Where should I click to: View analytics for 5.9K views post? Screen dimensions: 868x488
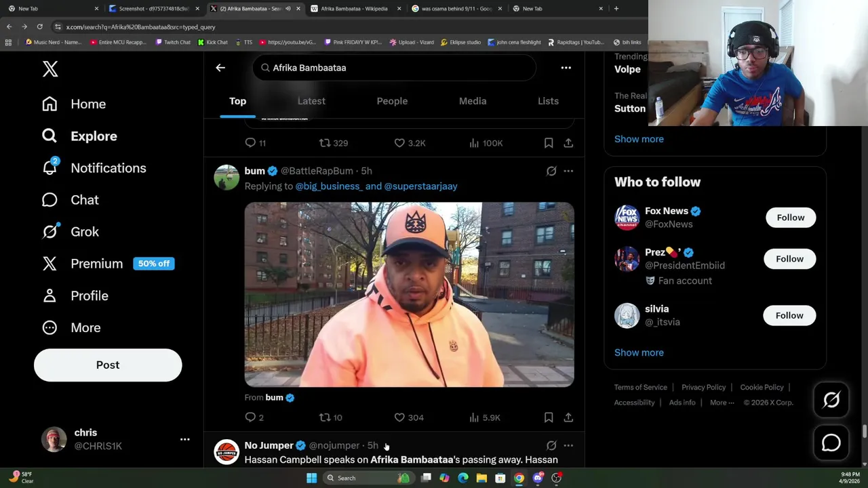[x=484, y=418]
